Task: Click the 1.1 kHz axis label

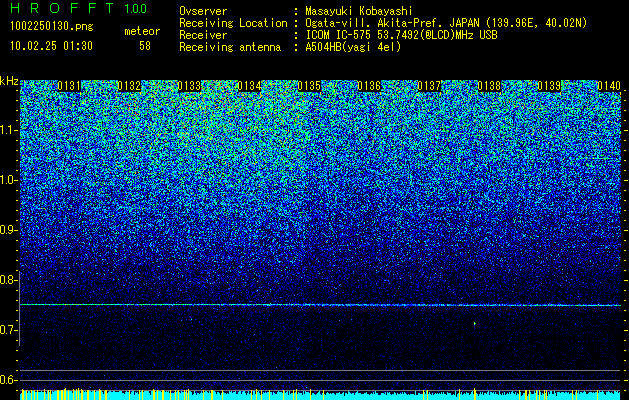Action: point(9,130)
